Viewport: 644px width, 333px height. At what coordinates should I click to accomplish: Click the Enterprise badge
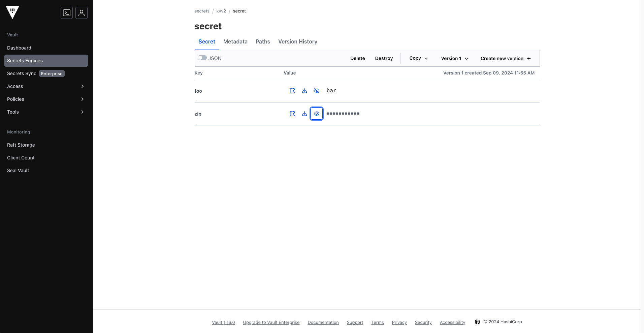tap(52, 73)
